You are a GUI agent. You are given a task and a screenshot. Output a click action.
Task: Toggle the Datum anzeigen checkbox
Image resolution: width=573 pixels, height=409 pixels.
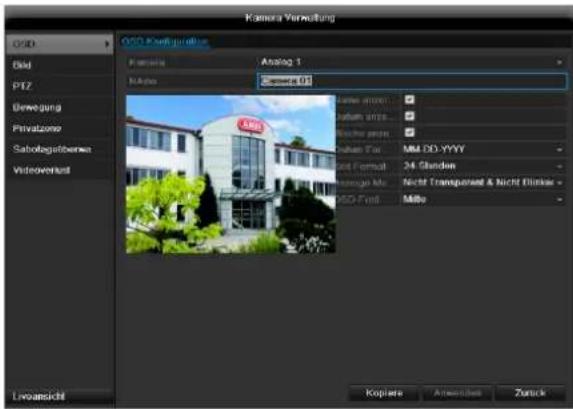pos(410,116)
